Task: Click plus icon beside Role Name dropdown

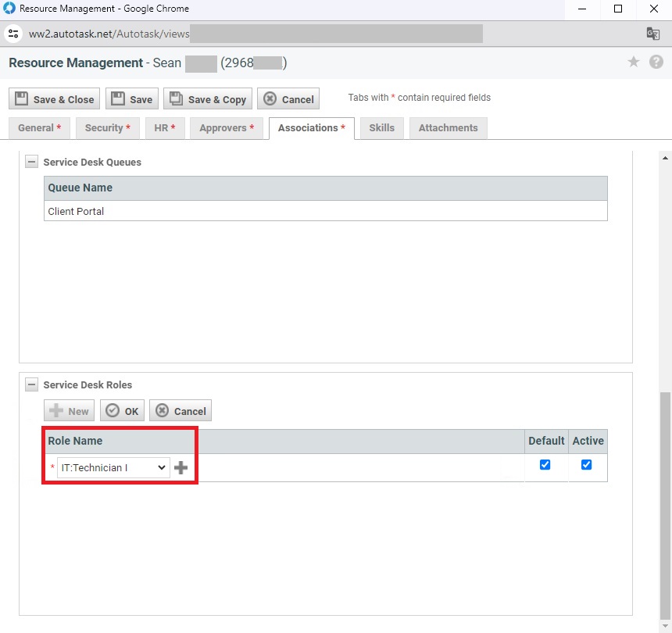Action: [x=181, y=468]
